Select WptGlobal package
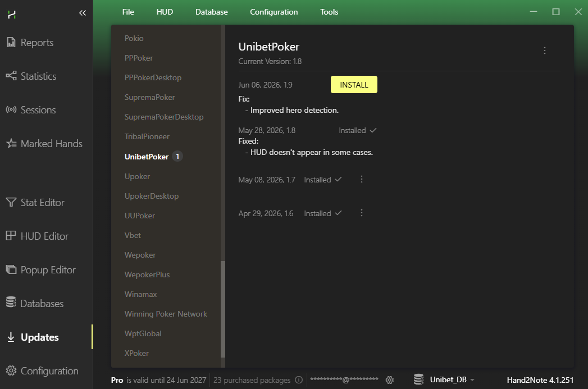 (143, 333)
